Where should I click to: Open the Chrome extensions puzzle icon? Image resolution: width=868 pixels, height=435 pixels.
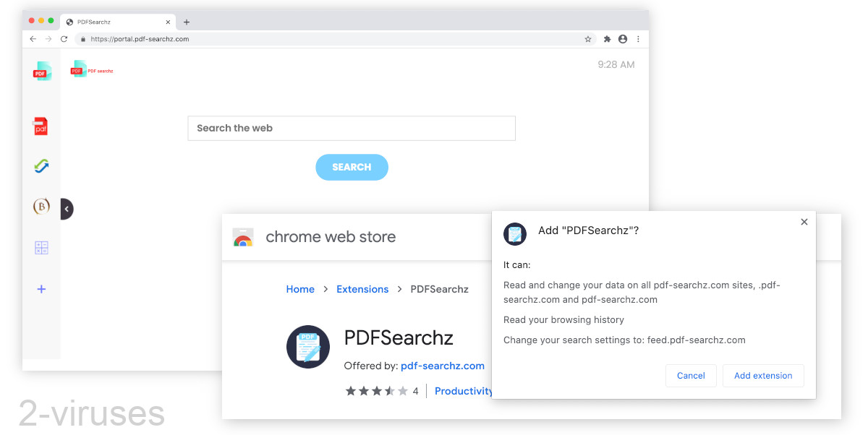click(607, 39)
